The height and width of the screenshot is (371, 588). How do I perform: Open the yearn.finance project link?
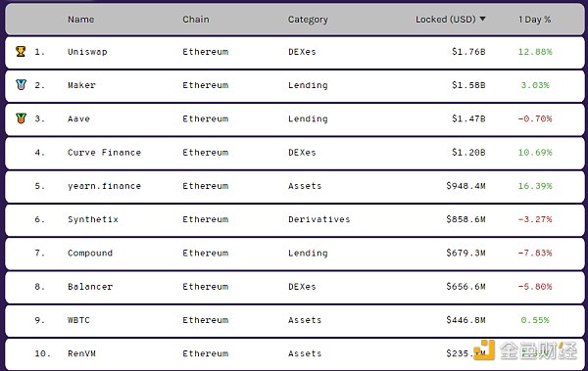104,186
